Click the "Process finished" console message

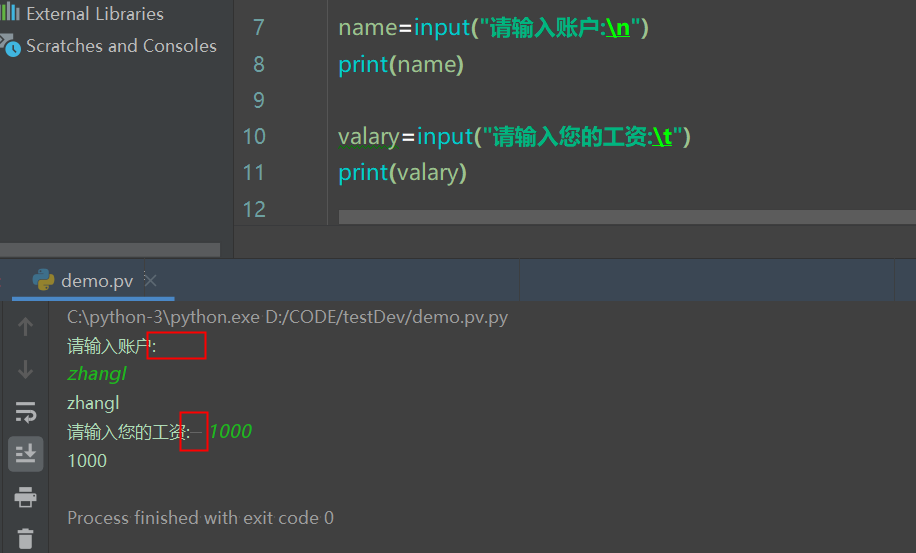[x=200, y=518]
